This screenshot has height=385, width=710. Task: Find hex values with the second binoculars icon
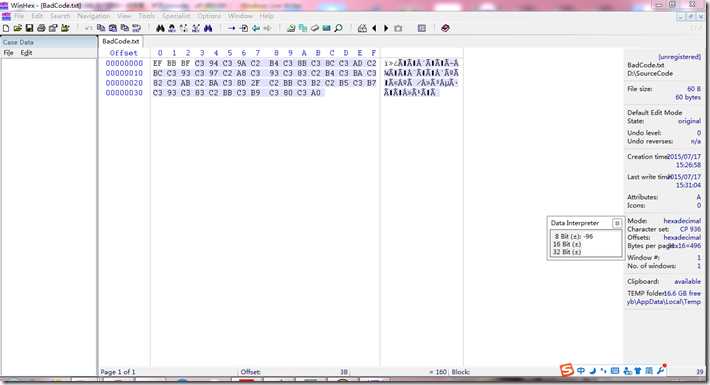pyautogui.click(x=172, y=28)
